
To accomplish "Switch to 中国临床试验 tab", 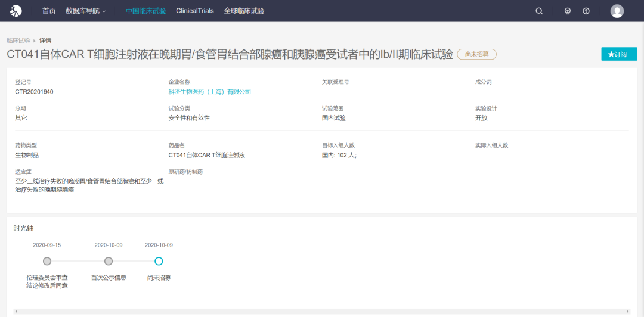I will pyautogui.click(x=146, y=11).
